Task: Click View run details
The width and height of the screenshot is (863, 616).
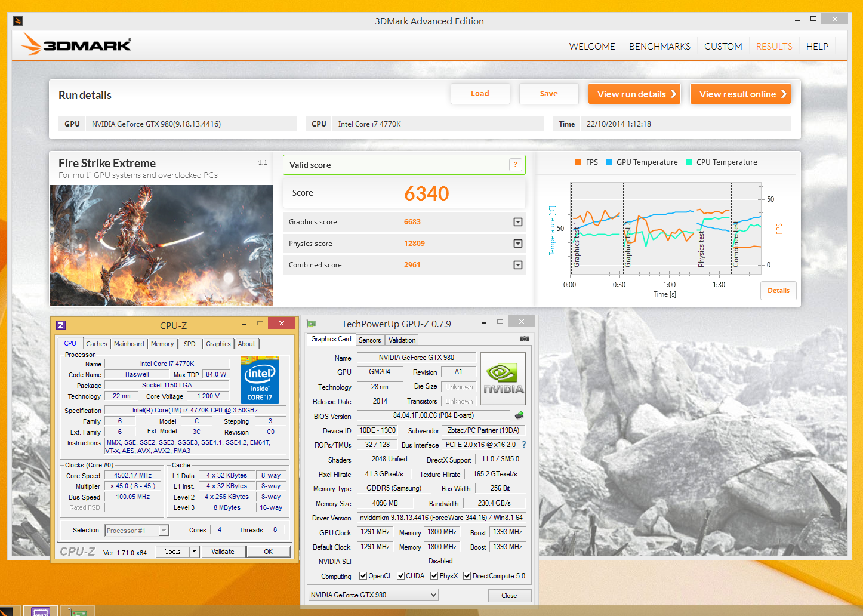Action: coord(634,94)
